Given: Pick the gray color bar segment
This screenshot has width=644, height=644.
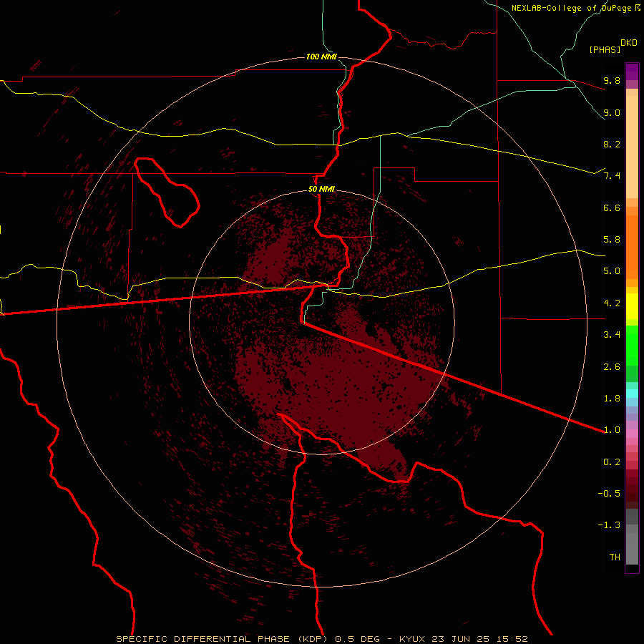Looking at the screenshot, I should 632,548.
